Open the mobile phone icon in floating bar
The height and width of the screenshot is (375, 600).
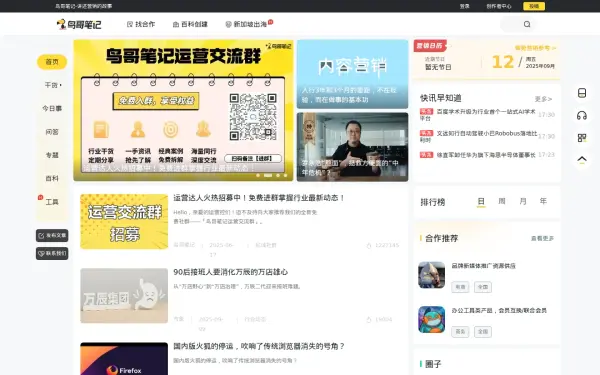[x=582, y=93]
